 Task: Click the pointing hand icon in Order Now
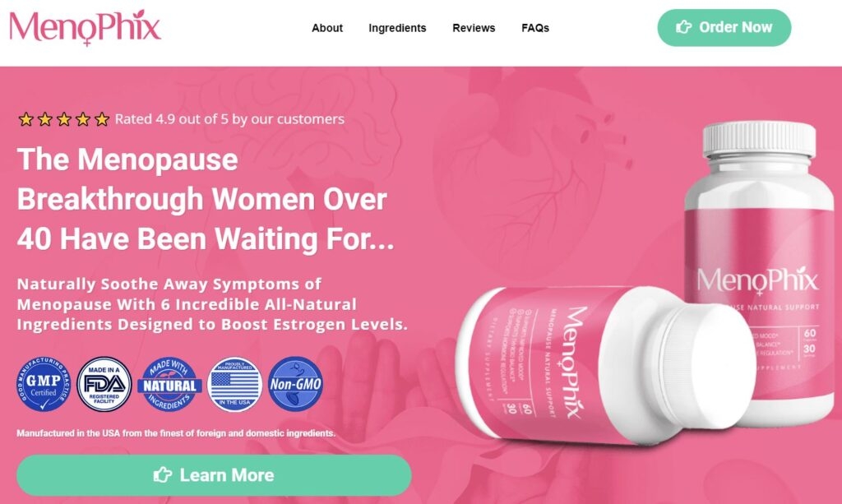click(x=683, y=27)
